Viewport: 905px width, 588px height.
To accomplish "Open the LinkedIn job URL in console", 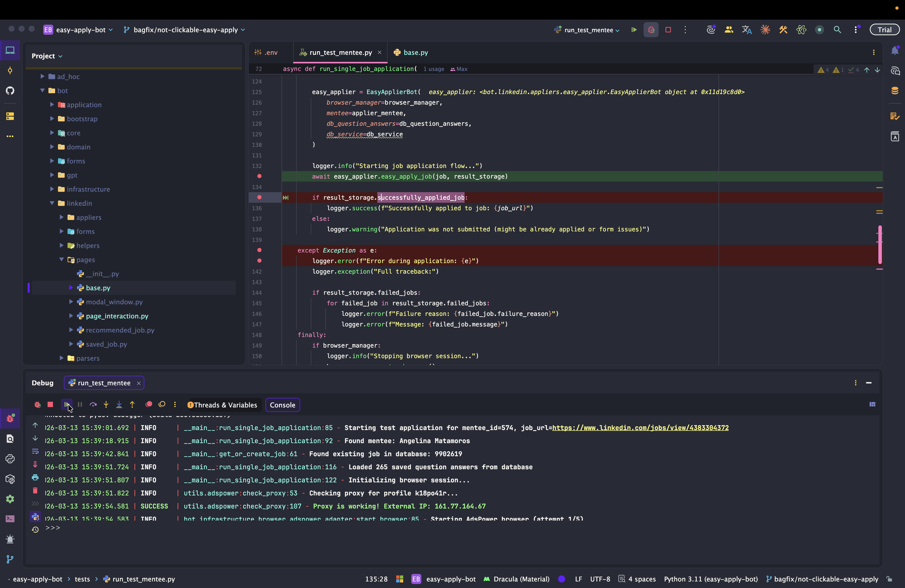I will pos(640,428).
